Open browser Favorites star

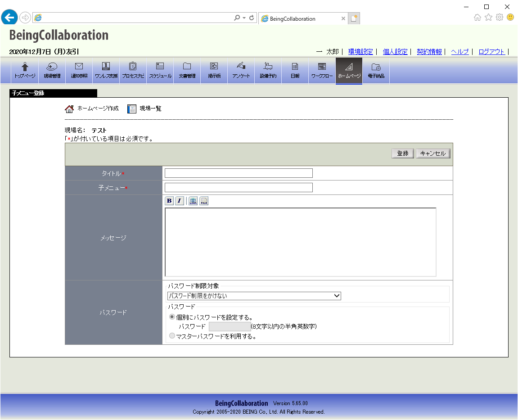coord(489,17)
